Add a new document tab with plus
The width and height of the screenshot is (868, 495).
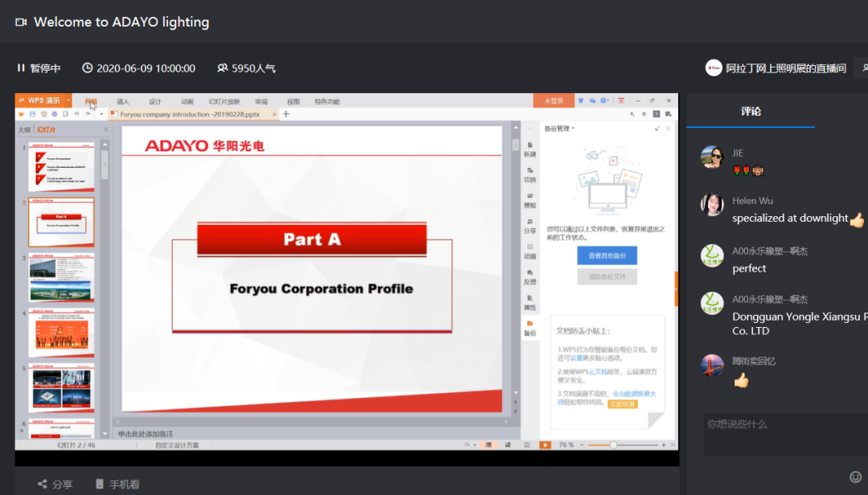pos(286,114)
